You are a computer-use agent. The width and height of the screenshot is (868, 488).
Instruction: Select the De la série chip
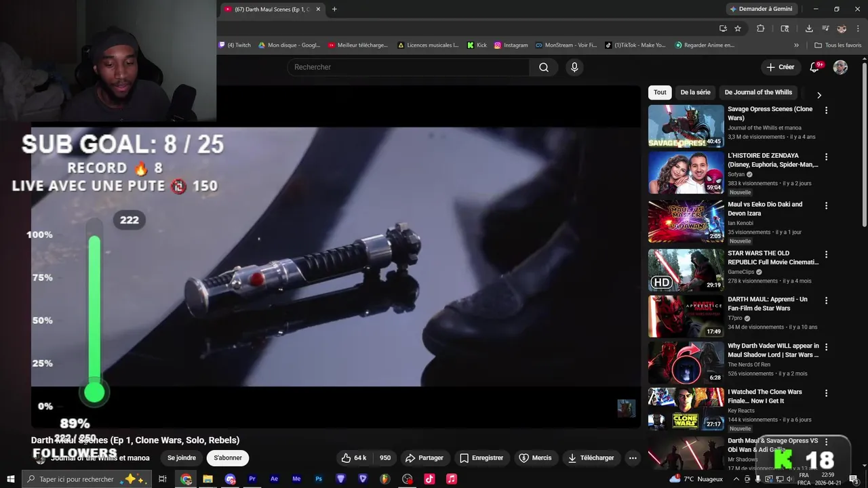coord(695,92)
